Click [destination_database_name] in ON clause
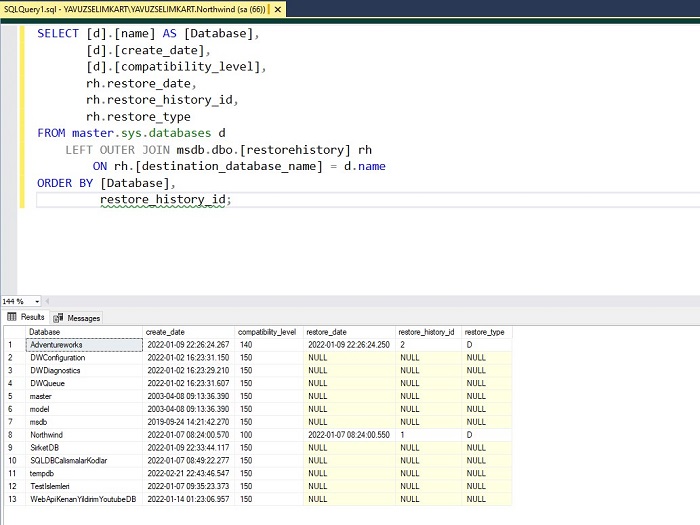 click(229, 167)
